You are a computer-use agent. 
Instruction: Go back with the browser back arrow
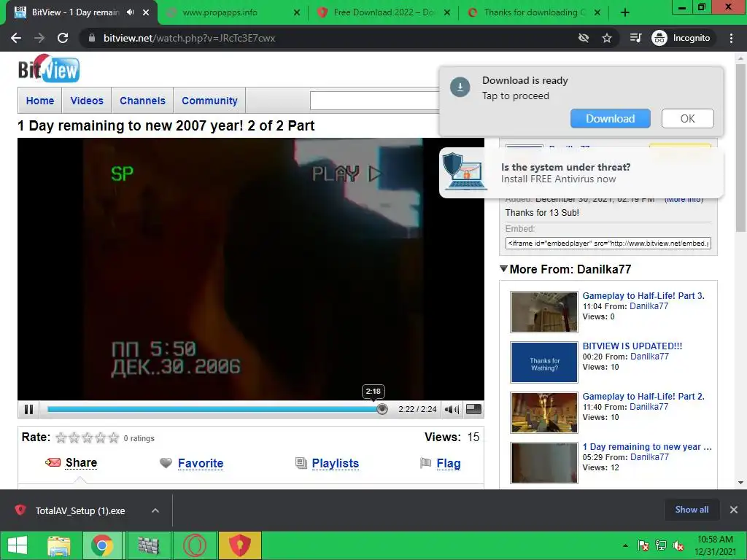[x=16, y=38]
